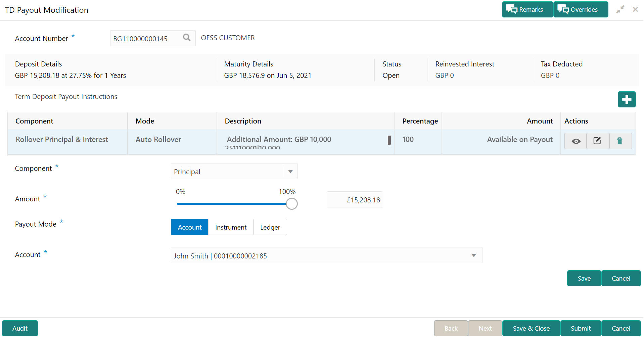This screenshot has height=337, width=644.
Task: Click the Next button
Action: pos(485,328)
